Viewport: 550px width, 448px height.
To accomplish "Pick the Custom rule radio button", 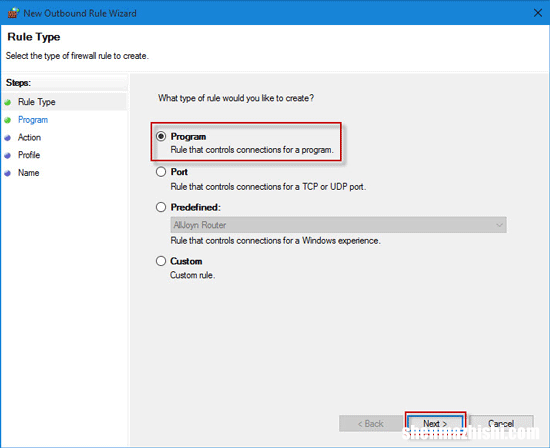I will [x=161, y=261].
